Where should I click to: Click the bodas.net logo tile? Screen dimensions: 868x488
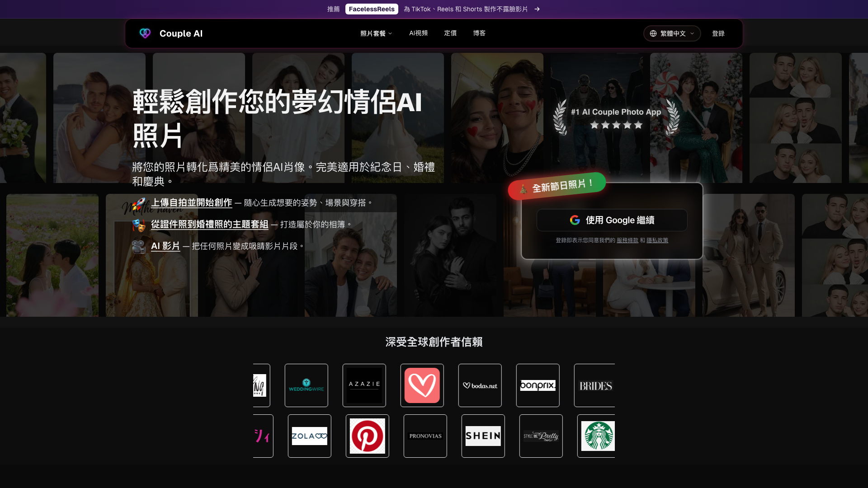pyautogui.click(x=480, y=385)
